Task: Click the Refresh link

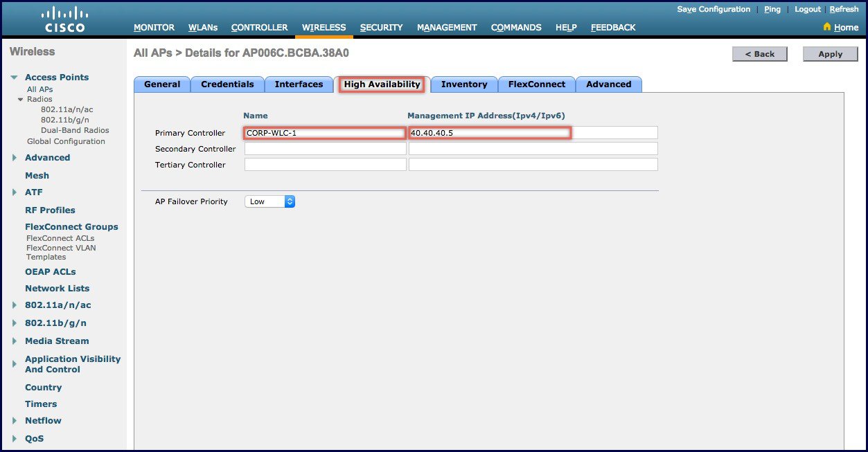Action: tap(844, 9)
